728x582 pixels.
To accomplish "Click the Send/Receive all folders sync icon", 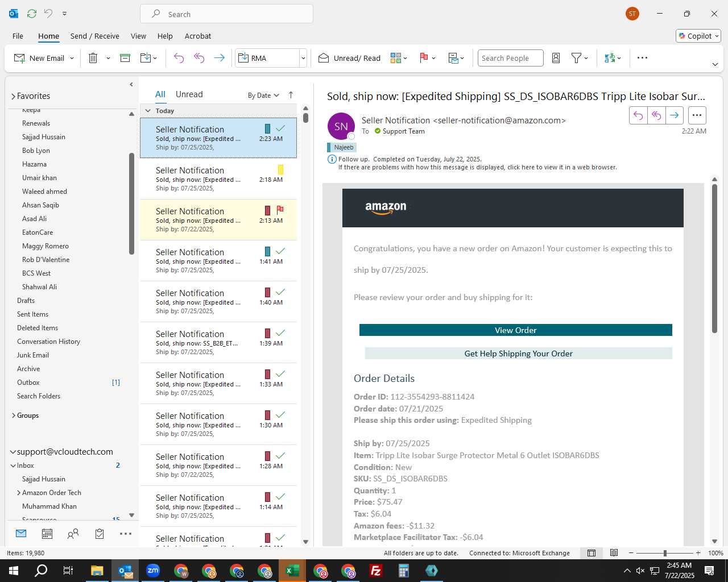I will click(x=32, y=14).
